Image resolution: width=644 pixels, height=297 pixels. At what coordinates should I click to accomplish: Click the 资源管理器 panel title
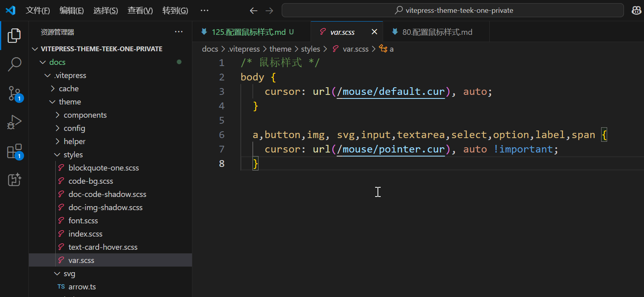57,32
